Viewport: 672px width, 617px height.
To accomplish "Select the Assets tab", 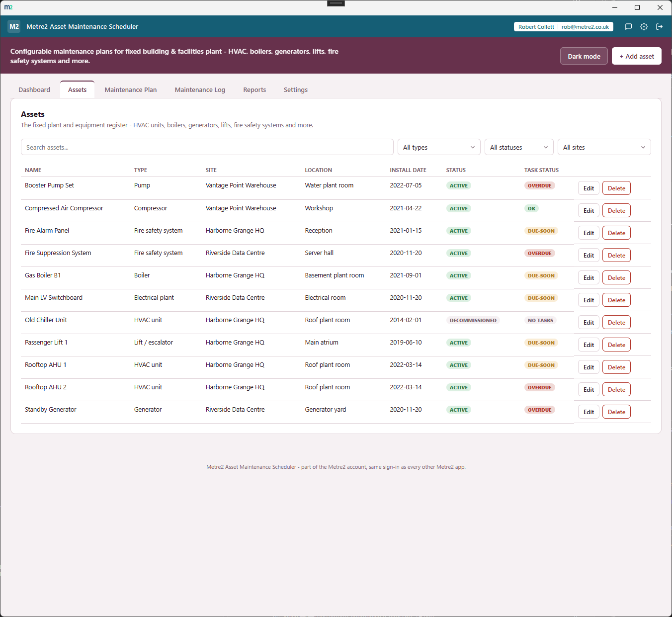I will pyautogui.click(x=77, y=90).
